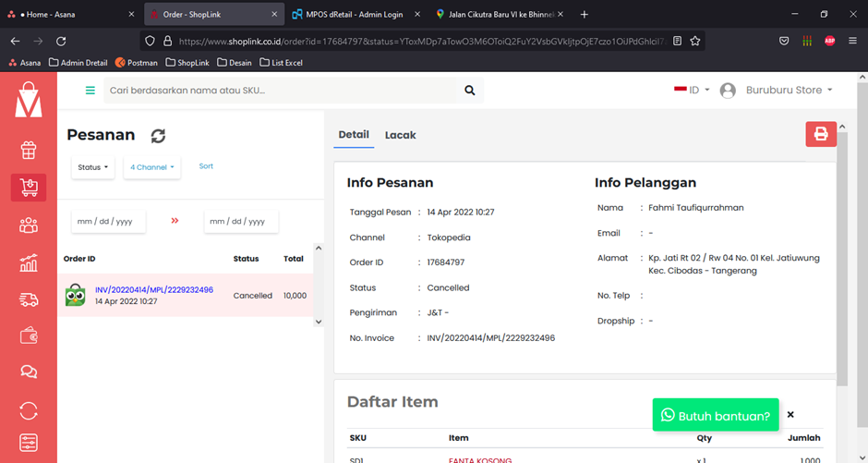Image resolution: width=868 pixels, height=463 pixels.
Task: Click the start date input field
Action: (108, 222)
